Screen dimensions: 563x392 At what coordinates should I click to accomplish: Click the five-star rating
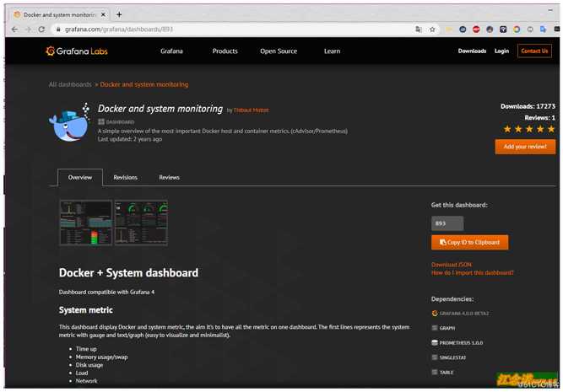coord(529,129)
